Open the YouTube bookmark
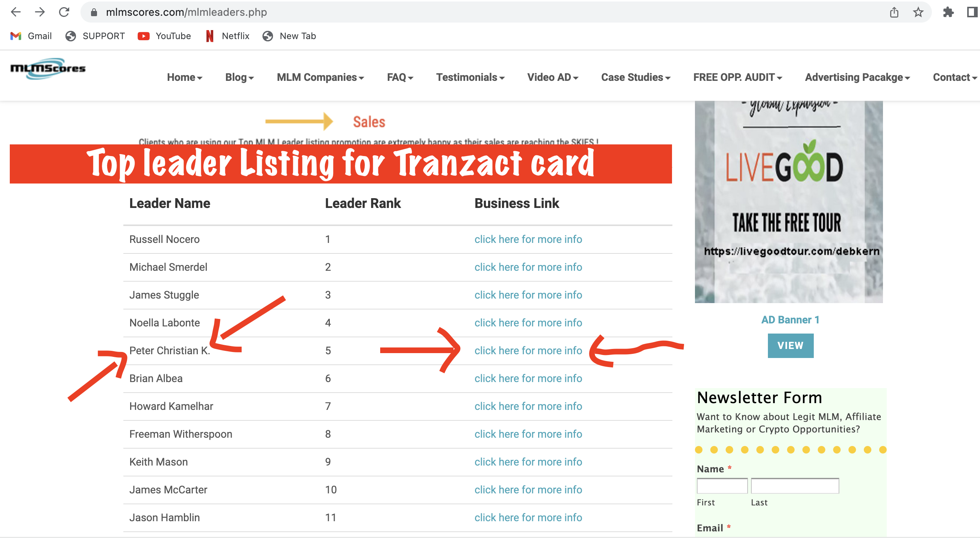980x540 pixels. point(164,36)
